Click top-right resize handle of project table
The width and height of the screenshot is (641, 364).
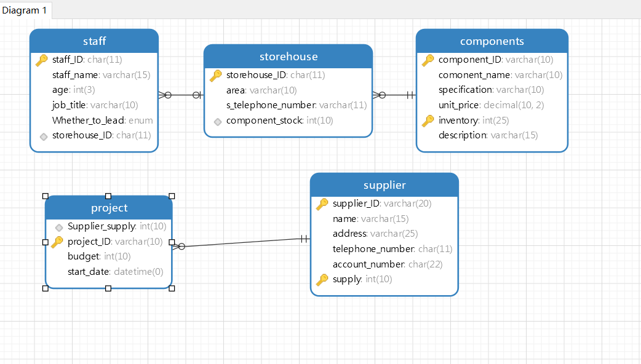coord(172,196)
